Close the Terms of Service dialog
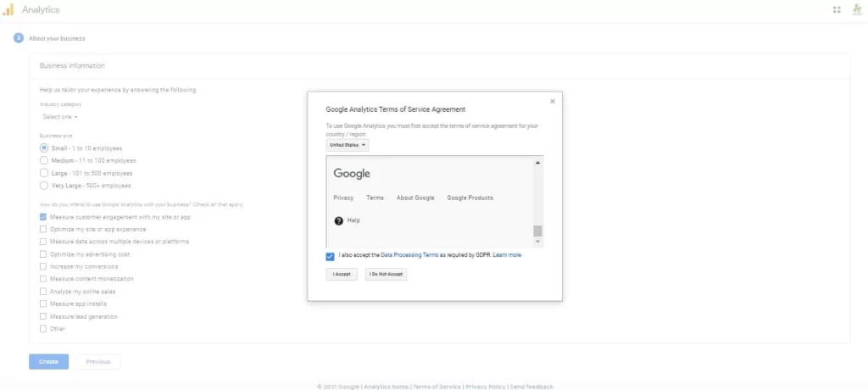Screen dimensions: 868x390 [553, 101]
